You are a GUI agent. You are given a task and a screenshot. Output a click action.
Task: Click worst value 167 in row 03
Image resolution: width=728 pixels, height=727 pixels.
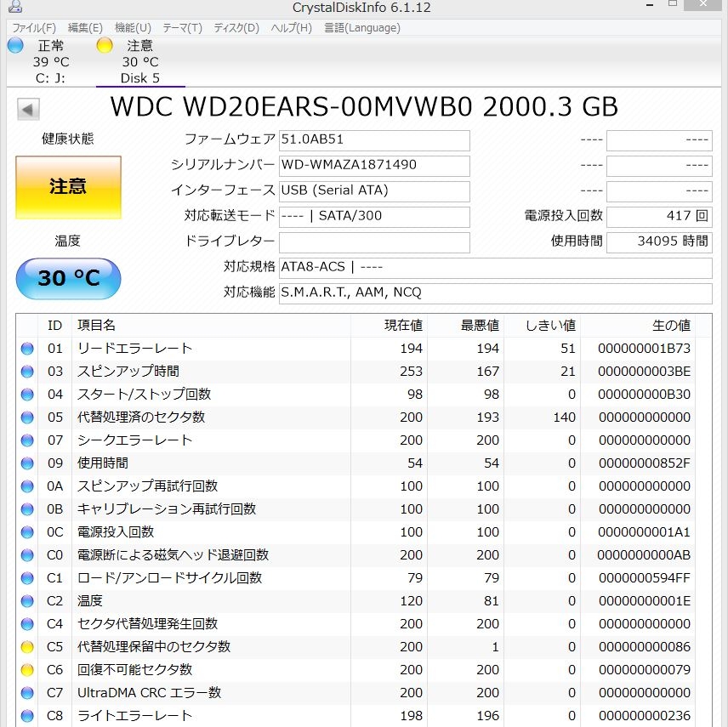(x=487, y=372)
